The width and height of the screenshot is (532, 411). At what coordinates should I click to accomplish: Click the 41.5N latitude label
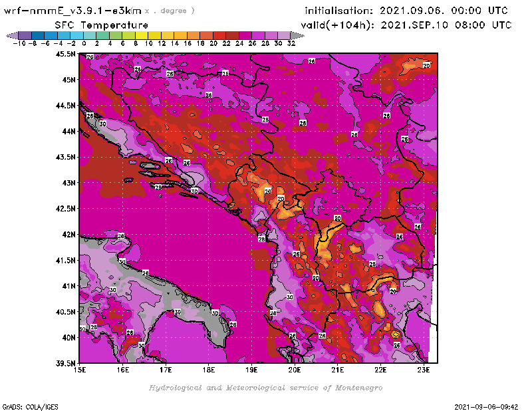click(65, 260)
